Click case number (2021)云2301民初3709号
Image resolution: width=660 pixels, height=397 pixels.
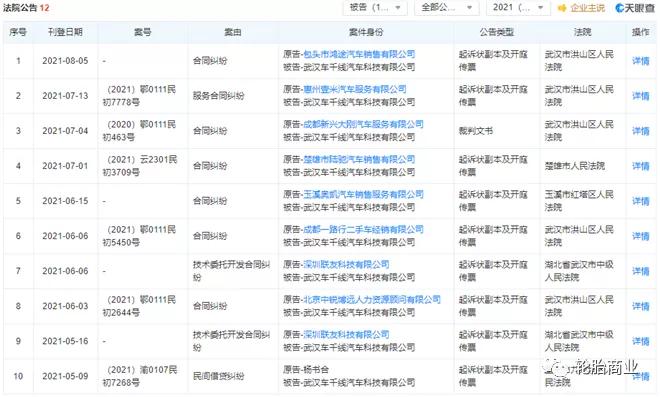pyautogui.click(x=140, y=165)
